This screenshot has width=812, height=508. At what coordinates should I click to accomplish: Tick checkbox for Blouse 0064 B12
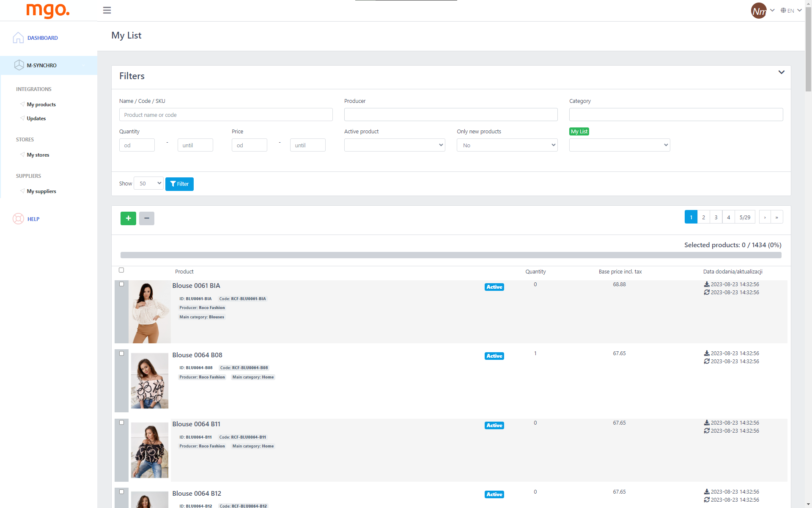point(121,491)
